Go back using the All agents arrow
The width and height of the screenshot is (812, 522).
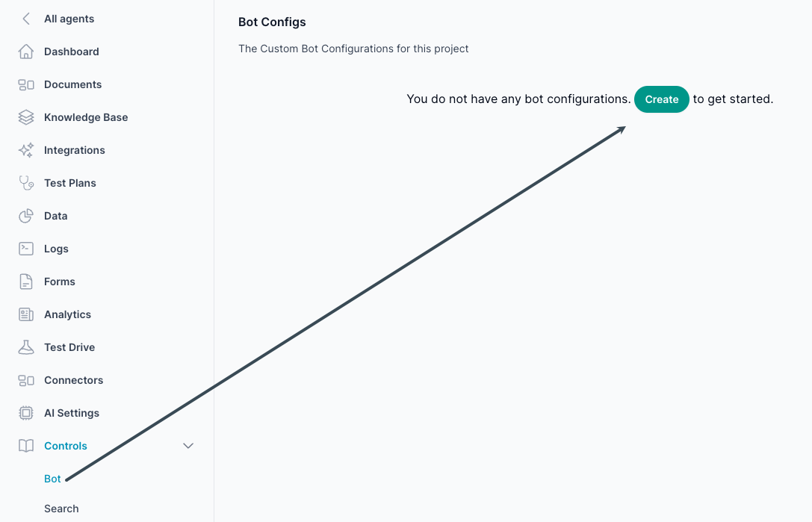tap(26, 19)
